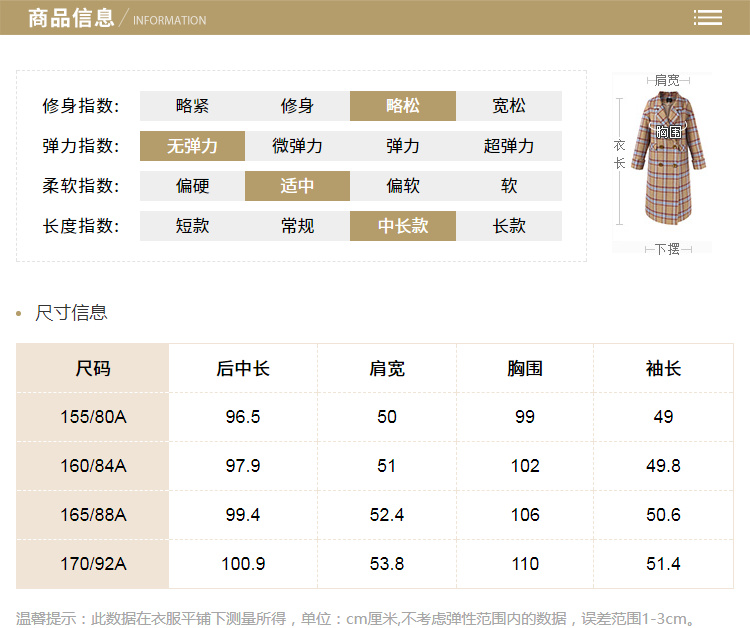Viewport: 750px width, 628px height.
Task: Click the 49.8 sleeve length value
Action: (663, 466)
